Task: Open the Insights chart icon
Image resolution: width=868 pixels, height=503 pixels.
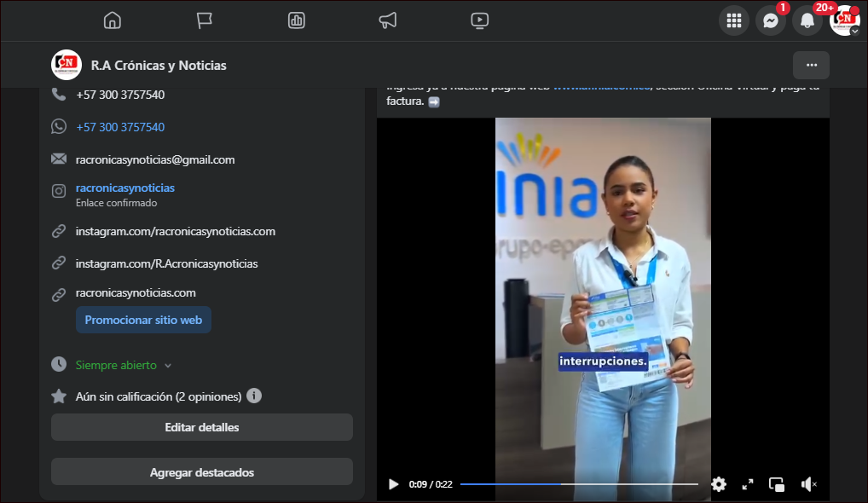Action: tap(297, 20)
